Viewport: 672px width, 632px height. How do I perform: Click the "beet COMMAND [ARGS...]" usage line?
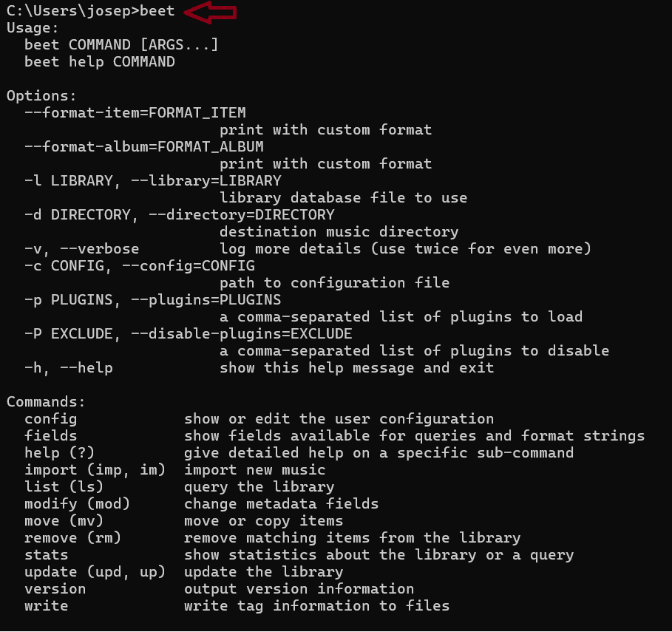click(x=121, y=45)
